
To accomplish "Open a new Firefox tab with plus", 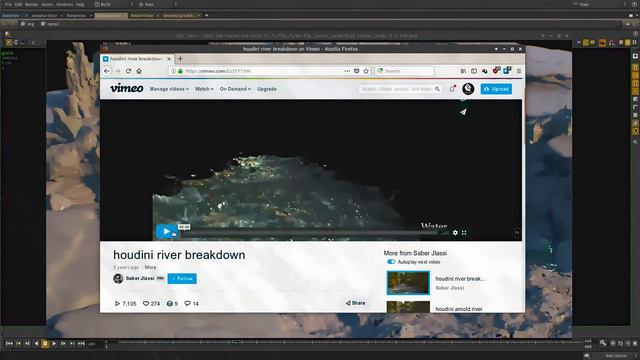I will (x=180, y=59).
